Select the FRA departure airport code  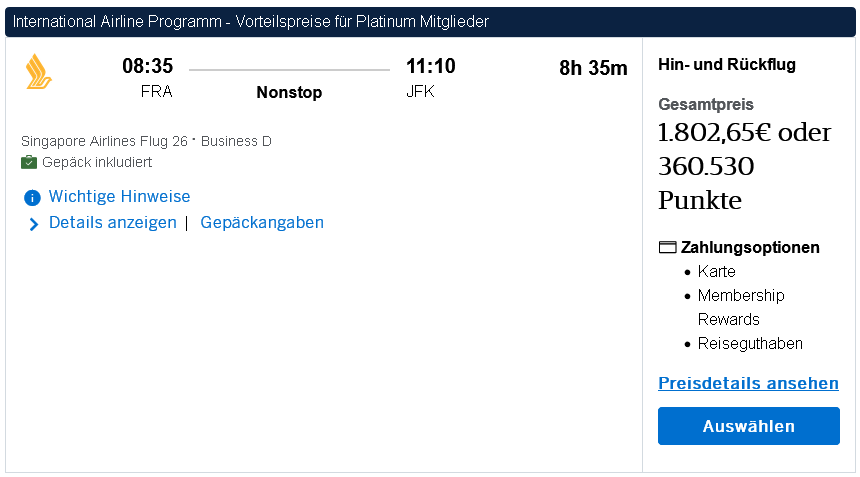click(157, 92)
